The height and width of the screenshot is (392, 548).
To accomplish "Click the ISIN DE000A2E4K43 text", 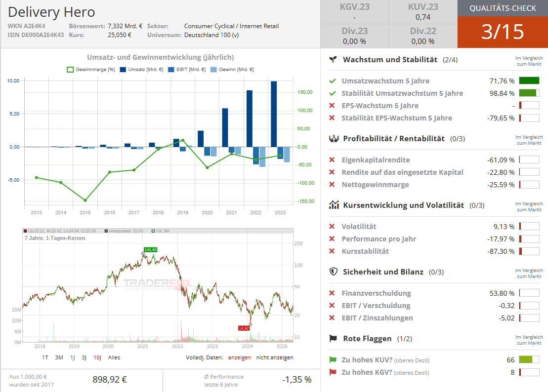I will coord(36,35).
